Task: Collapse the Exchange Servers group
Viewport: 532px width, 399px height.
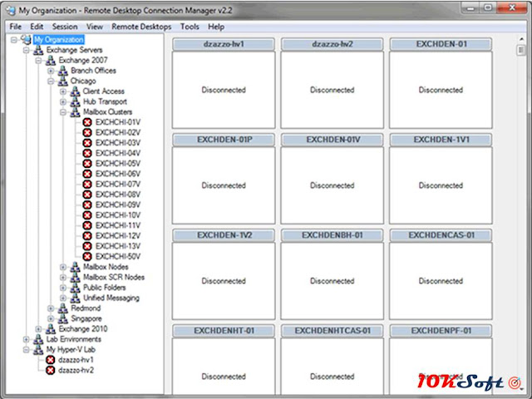Action: click(x=26, y=50)
